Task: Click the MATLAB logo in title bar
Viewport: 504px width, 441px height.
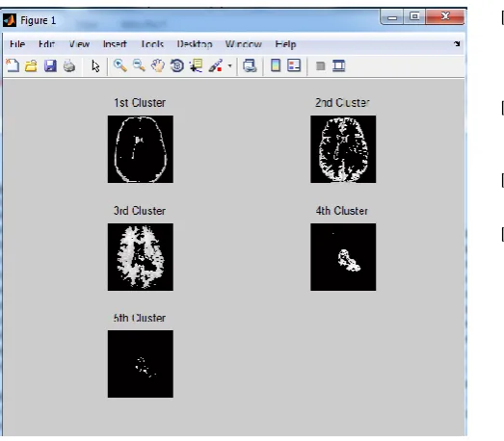Action: point(10,20)
